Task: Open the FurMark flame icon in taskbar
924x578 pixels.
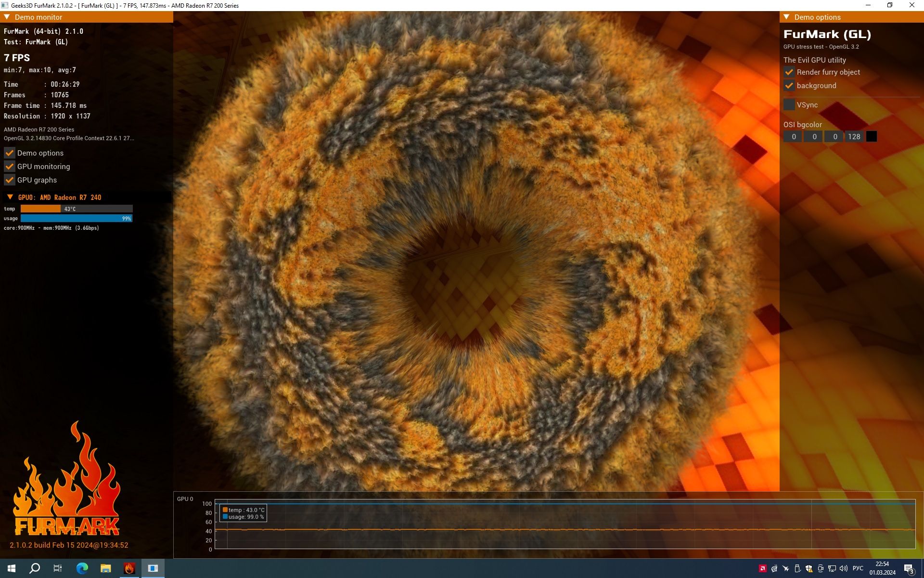Action: (129, 568)
